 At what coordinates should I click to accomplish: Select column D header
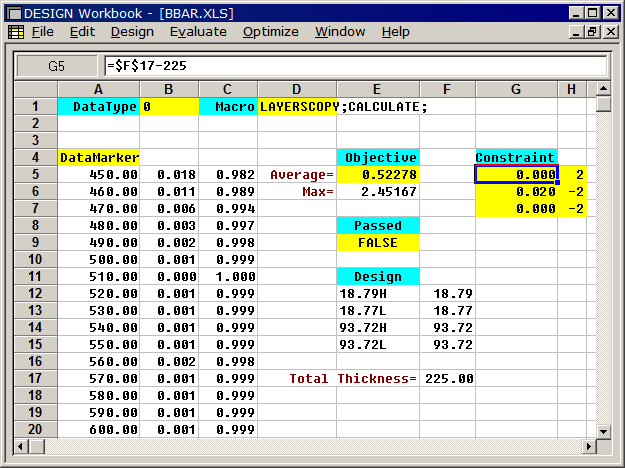[x=297, y=89]
